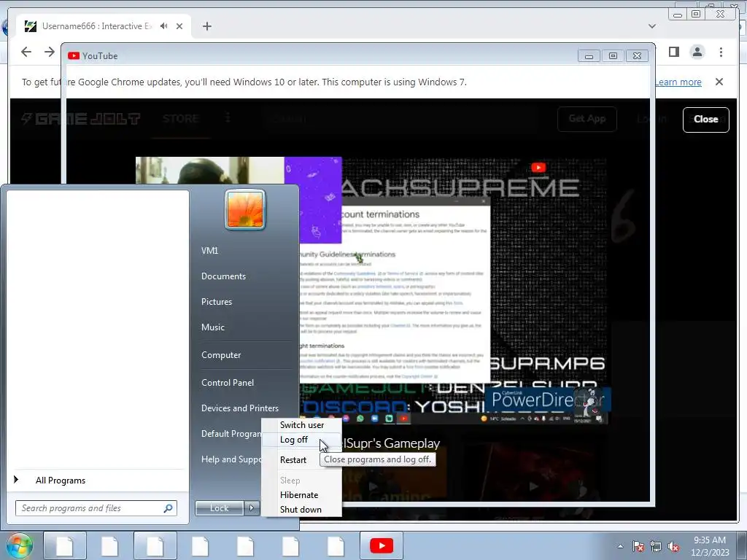This screenshot has height=560, width=747.
Task: Choose Shut down option
Action: click(x=301, y=510)
